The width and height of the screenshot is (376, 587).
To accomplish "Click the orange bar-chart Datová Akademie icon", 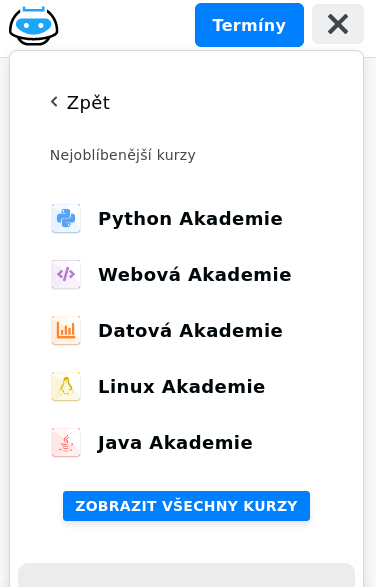I will click(x=66, y=331).
